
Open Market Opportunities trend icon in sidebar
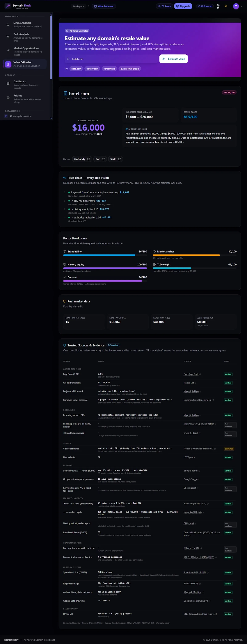(x=8, y=50)
